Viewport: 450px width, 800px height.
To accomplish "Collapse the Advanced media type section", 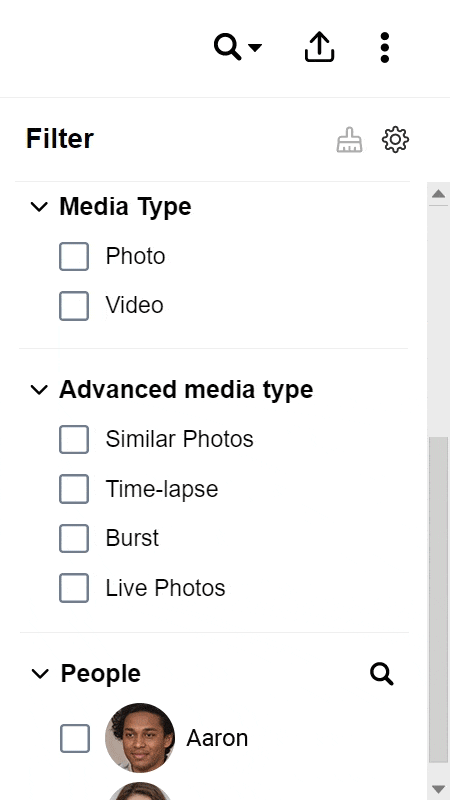I will tap(39, 390).
